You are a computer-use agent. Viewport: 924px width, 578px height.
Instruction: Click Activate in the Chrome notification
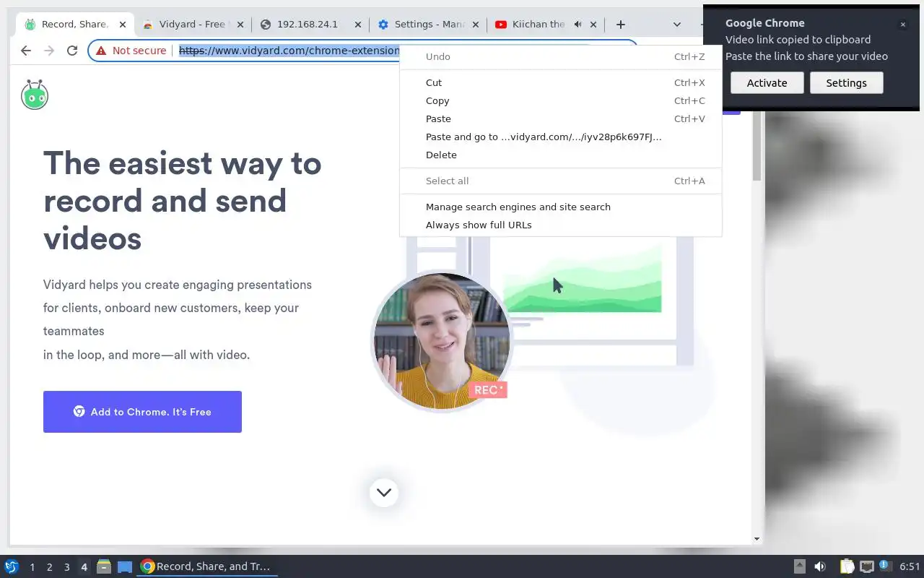tap(767, 83)
